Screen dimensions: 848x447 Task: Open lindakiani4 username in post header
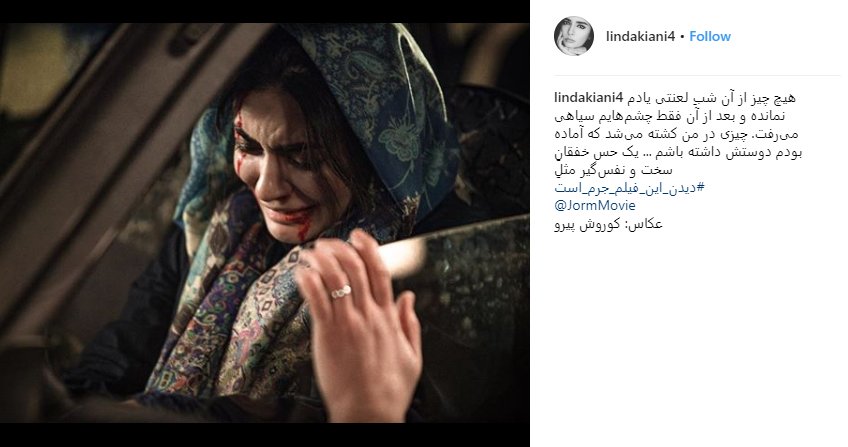(640, 36)
